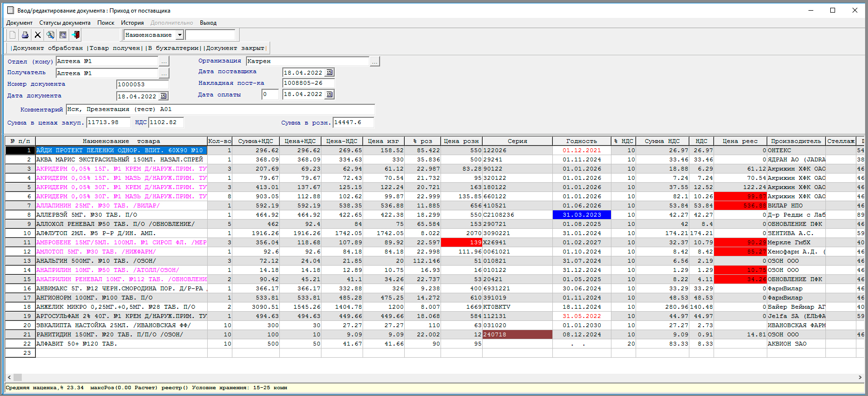The image size is (868, 396).
Task: Expand the Наименование search field dropdown
Action: tap(180, 35)
